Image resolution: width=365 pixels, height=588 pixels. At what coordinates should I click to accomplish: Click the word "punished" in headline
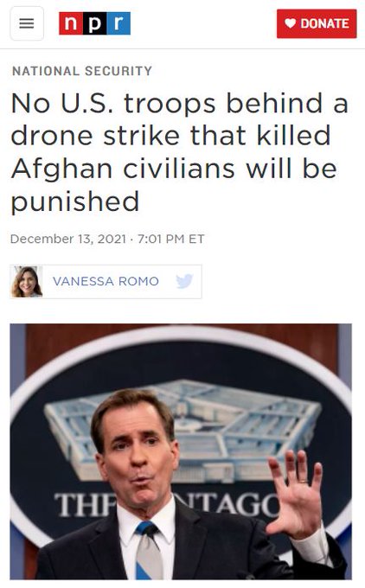click(75, 201)
